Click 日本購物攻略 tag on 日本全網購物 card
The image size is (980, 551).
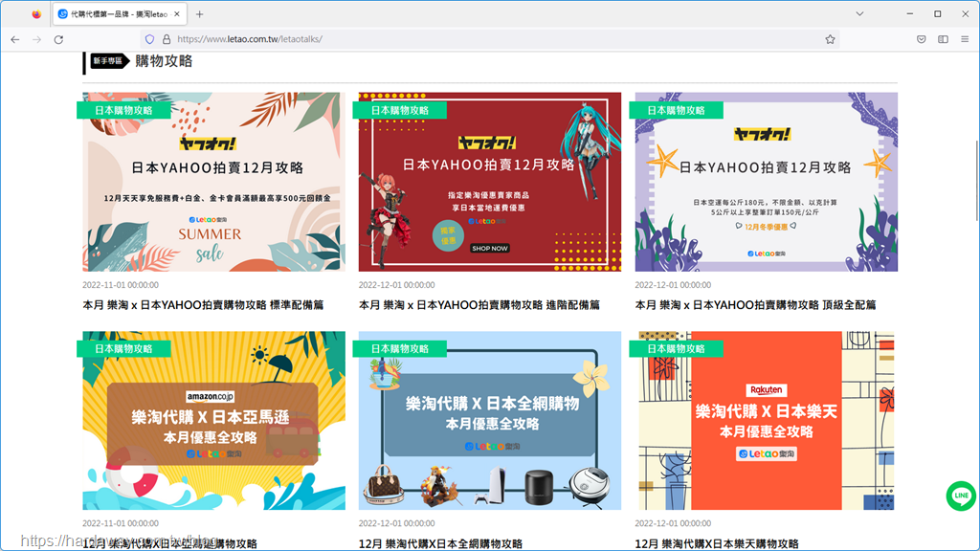[x=400, y=348]
